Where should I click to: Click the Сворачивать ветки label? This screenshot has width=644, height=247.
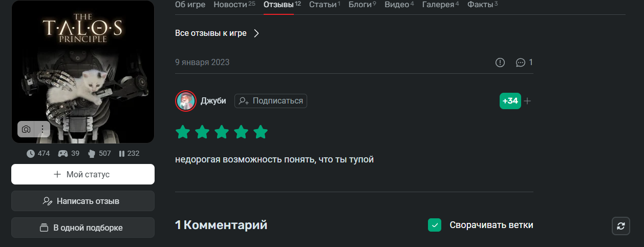pyautogui.click(x=491, y=225)
